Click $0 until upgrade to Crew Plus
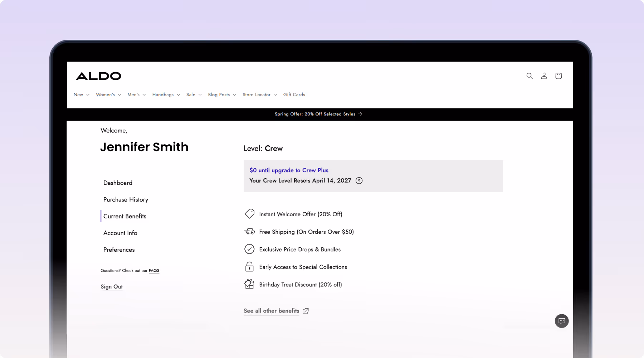 point(289,170)
